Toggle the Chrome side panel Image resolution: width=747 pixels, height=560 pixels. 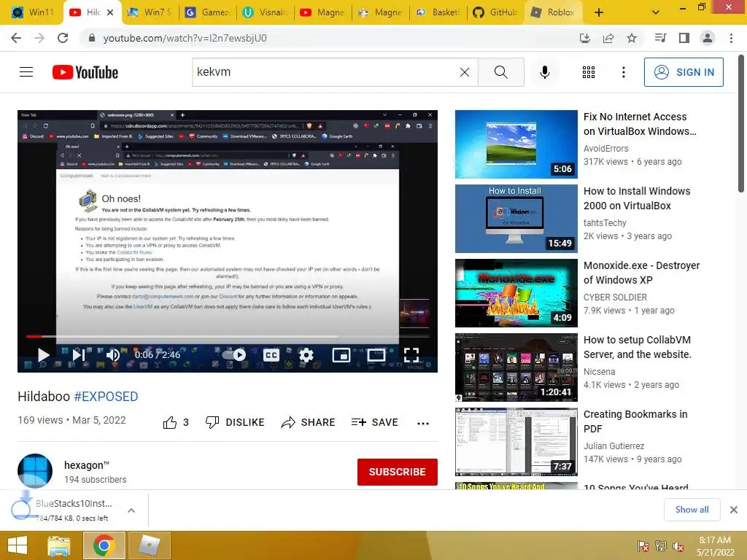(684, 38)
